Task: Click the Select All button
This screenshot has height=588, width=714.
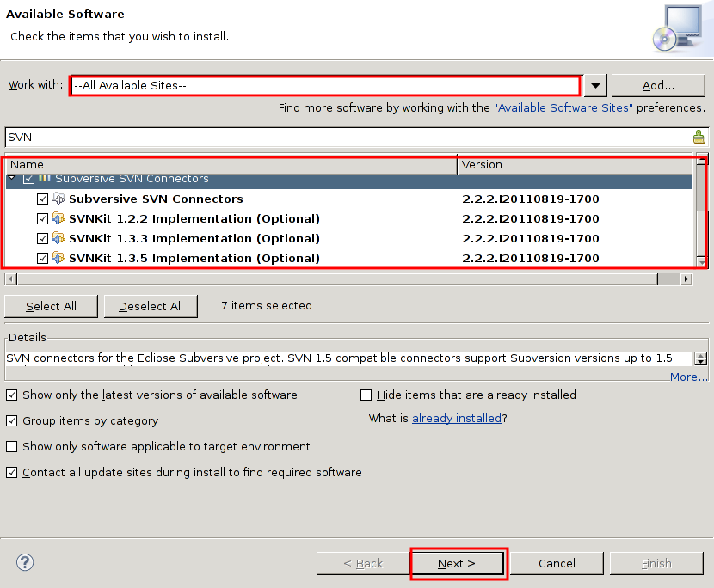Action: pyautogui.click(x=51, y=306)
